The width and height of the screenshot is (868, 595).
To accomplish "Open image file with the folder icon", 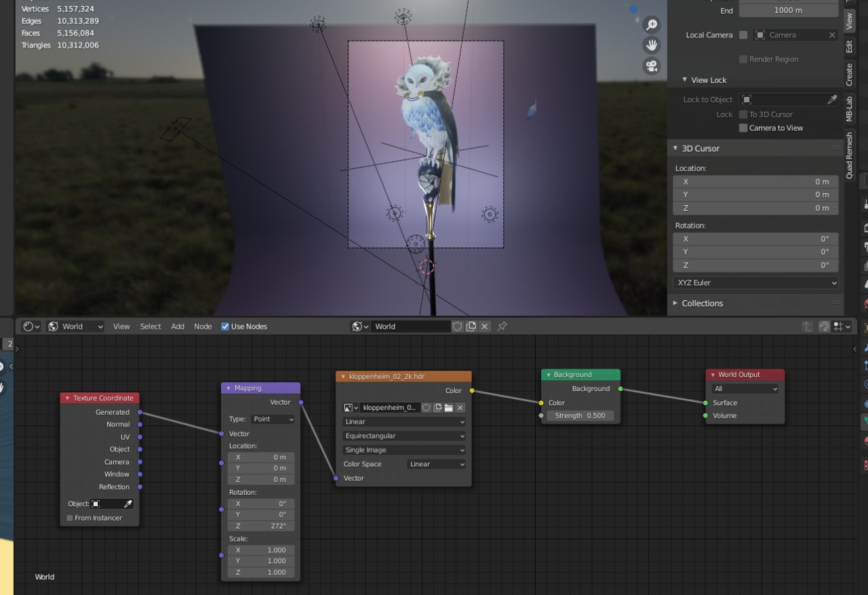I will 449,408.
